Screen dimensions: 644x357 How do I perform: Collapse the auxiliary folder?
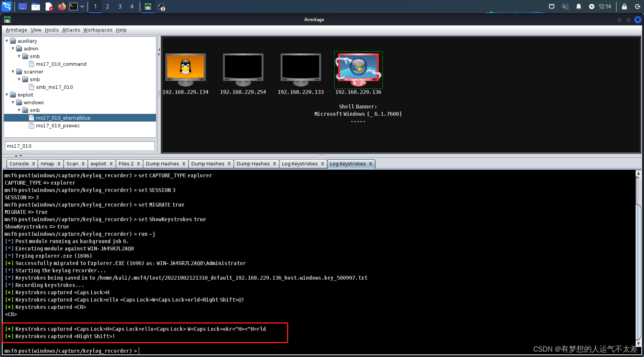(7, 41)
